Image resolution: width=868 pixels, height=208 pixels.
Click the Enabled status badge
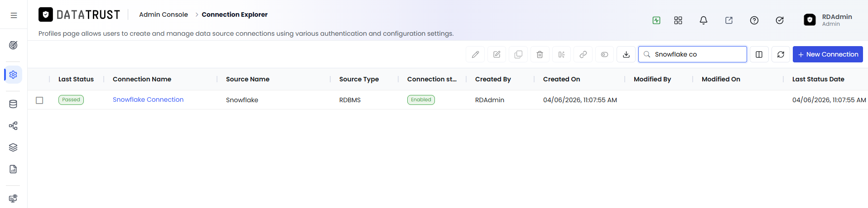click(x=421, y=99)
